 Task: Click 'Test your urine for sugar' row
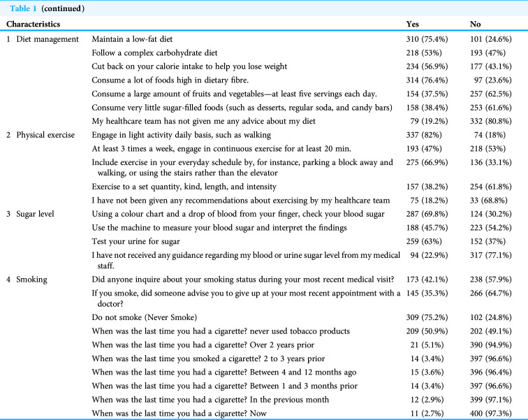coord(136,242)
